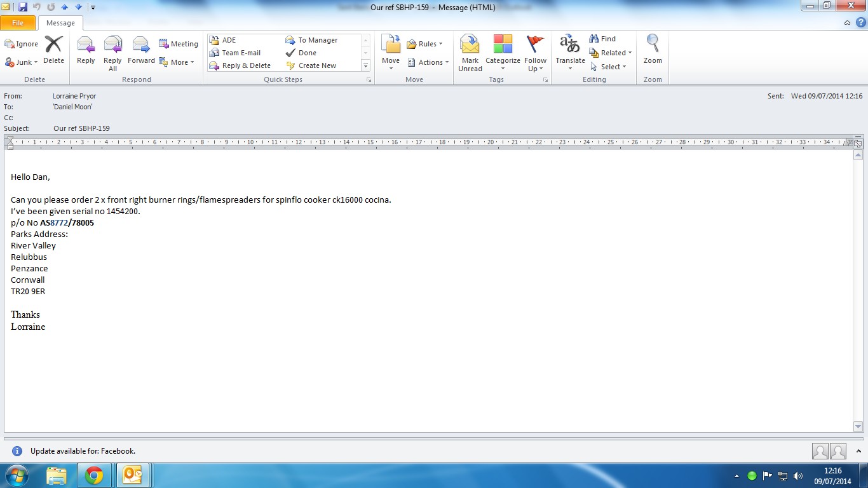Open Google Chrome from the taskbar
868x488 pixels.
94,475
